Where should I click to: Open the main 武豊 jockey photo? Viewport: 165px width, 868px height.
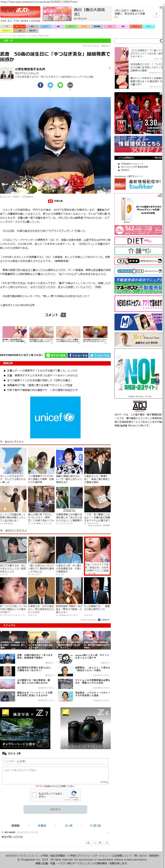click(55, 145)
